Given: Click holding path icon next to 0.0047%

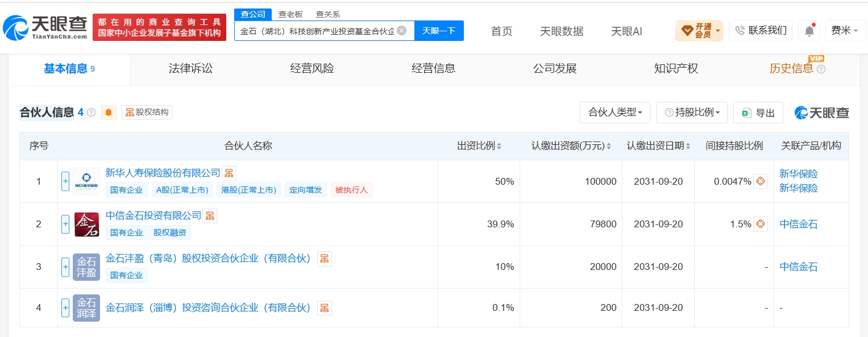Looking at the screenshot, I should (761, 181).
